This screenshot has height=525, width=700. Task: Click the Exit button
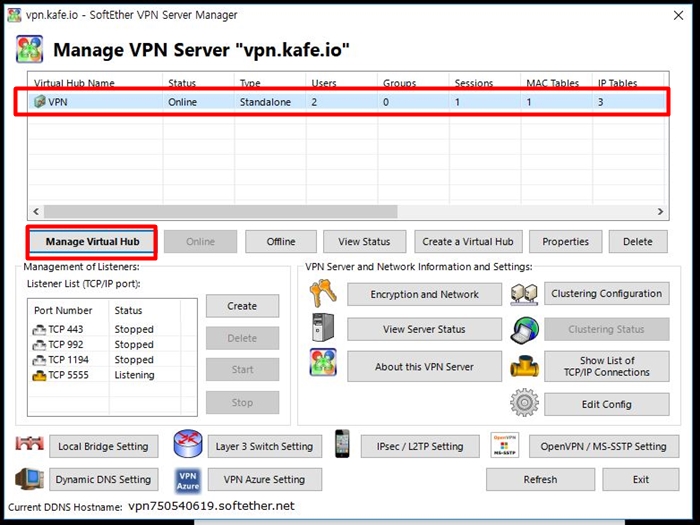pos(641,479)
